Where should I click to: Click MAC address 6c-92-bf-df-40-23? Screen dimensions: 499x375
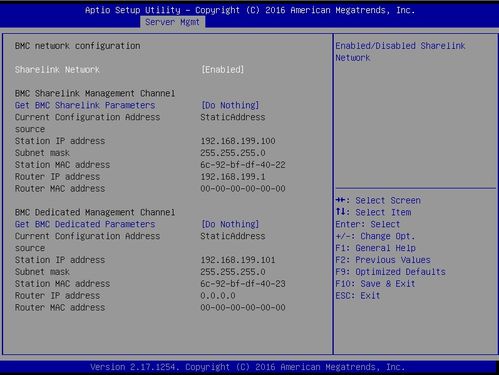[243, 284]
